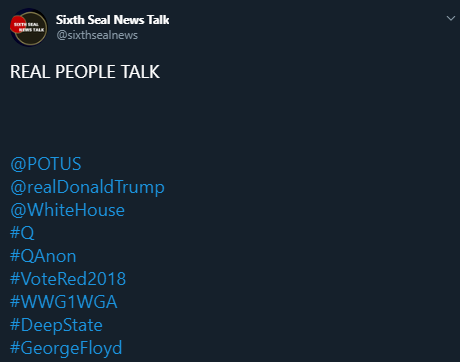Screen dimensions: 460x362
Task: View the author's profile via the bold name
Action: coord(113,20)
